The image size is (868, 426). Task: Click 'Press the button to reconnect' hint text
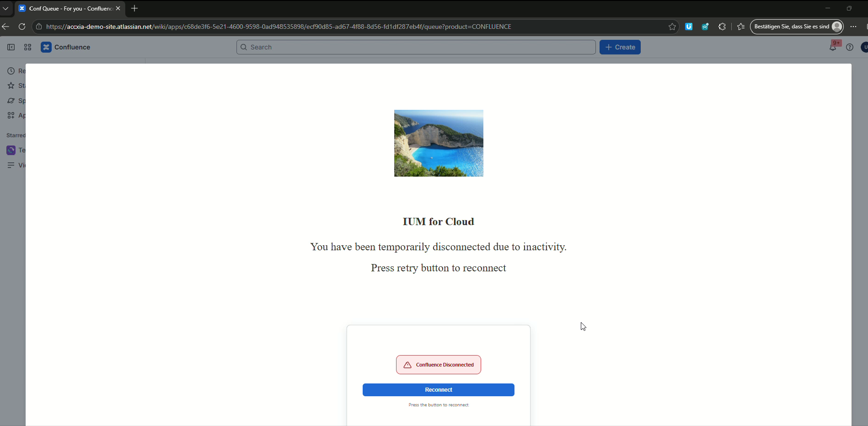pos(439,405)
